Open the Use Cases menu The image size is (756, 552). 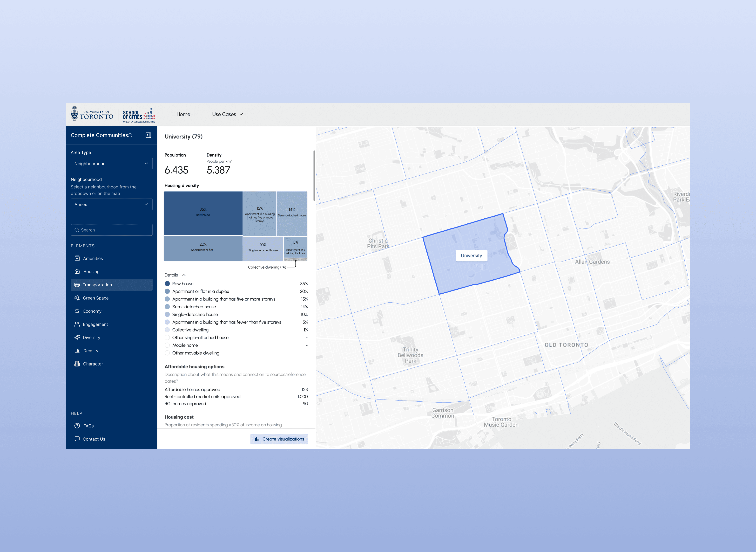[x=227, y=114]
